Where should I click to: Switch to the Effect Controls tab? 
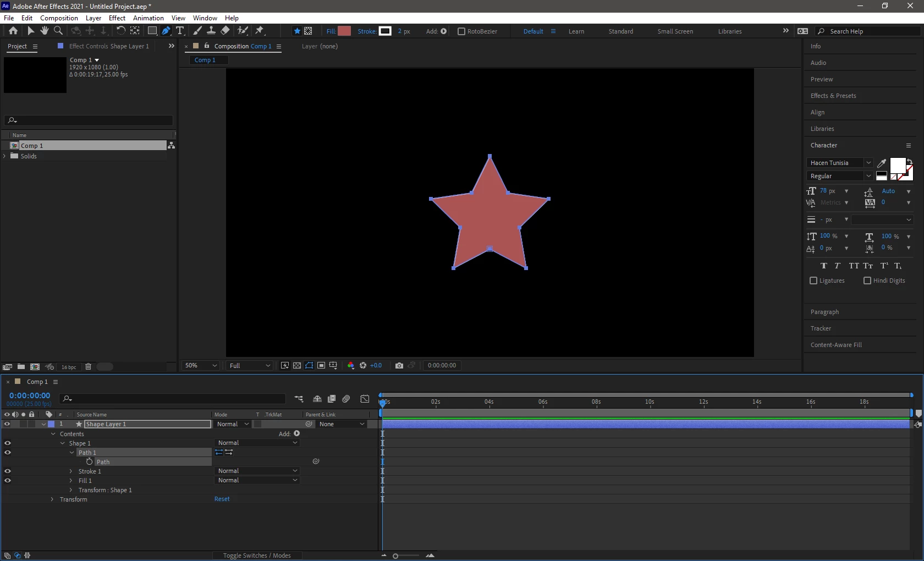pyautogui.click(x=109, y=46)
